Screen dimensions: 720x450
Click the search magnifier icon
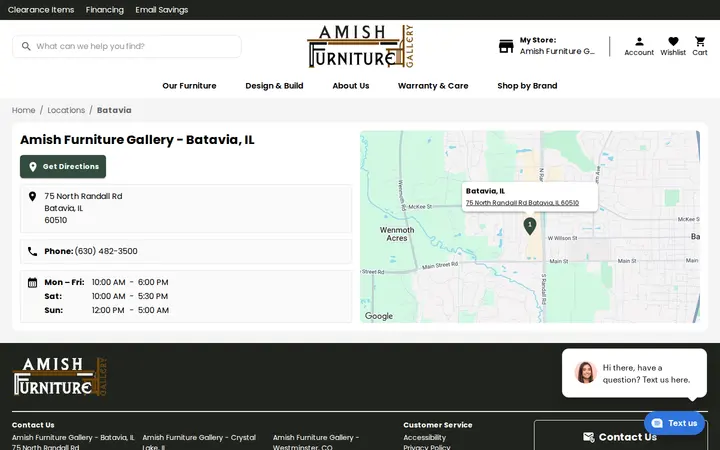(x=26, y=46)
